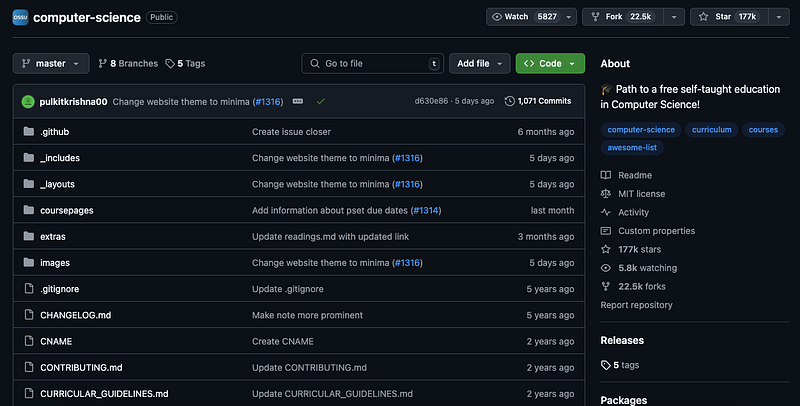800x406 pixels.
Task: Click the eye icon in the Watch button
Action: (x=496, y=17)
